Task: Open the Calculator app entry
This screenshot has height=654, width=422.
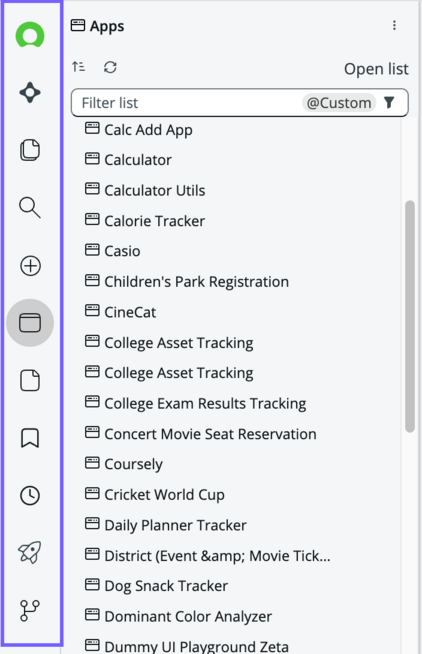Action: coord(138,160)
